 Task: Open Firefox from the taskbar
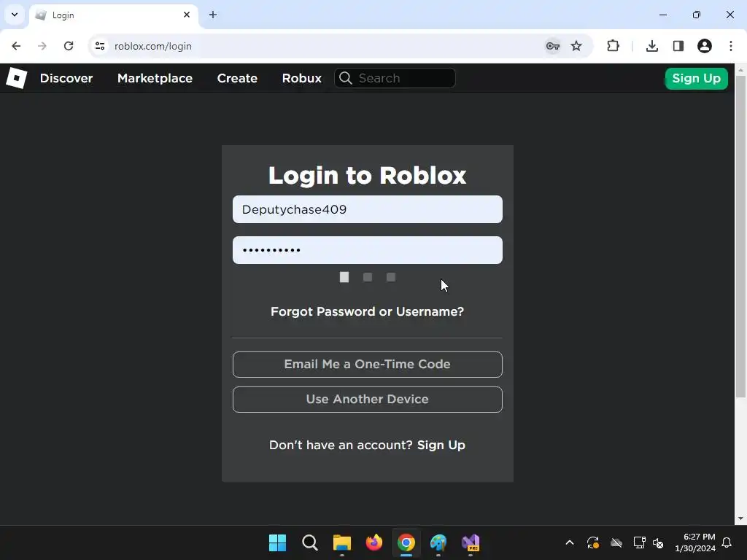click(374, 542)
